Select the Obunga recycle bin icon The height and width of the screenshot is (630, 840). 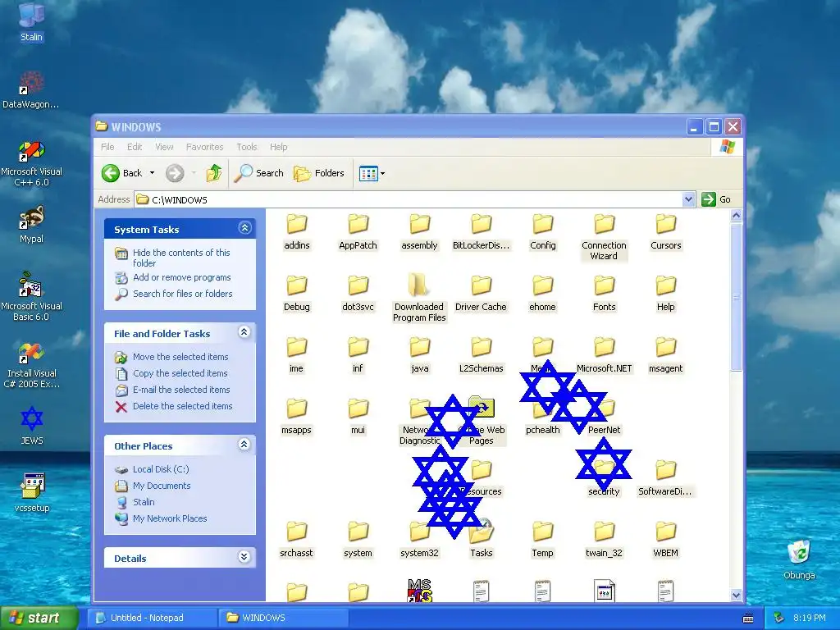[799, 560]
